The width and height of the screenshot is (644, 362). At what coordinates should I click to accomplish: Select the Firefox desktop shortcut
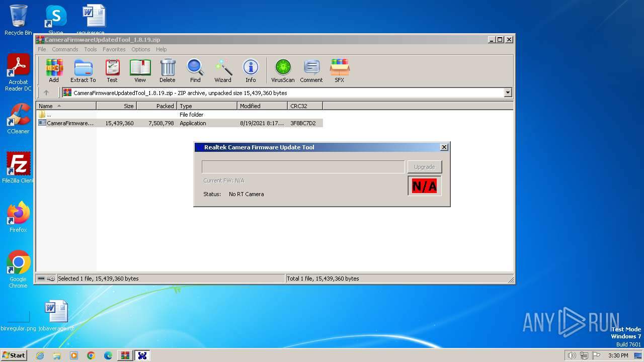click(x=18, y=217)
